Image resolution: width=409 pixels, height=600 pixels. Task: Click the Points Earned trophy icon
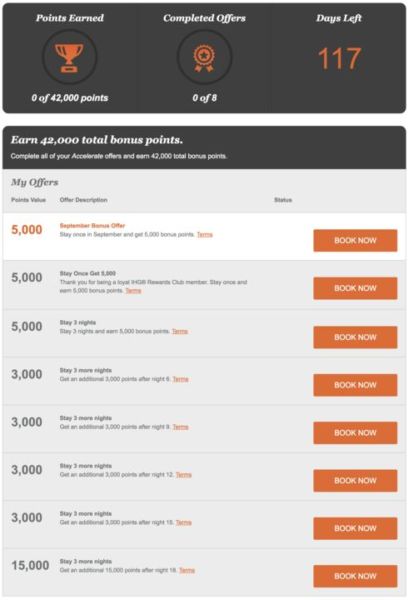click(69, 57)
